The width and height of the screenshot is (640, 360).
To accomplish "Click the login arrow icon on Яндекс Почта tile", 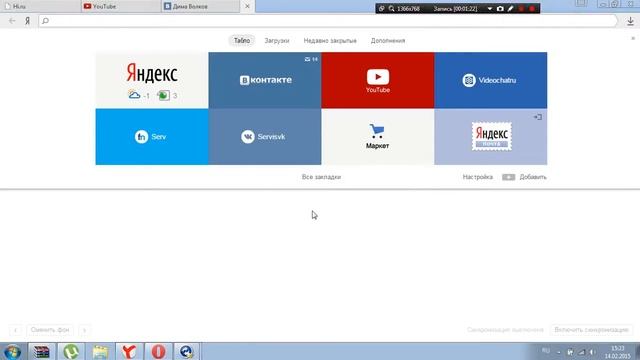I will pos(538,117).
